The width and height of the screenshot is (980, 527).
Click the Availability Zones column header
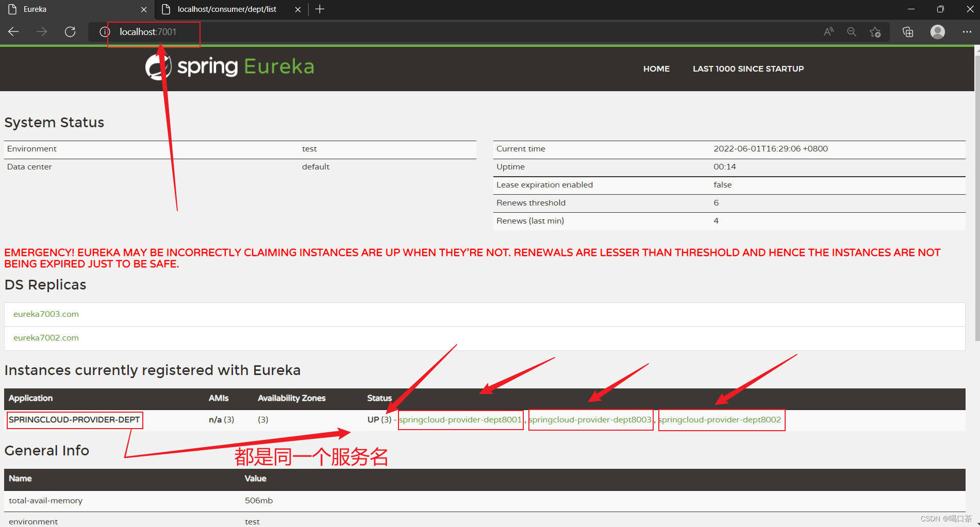(291, 398)
